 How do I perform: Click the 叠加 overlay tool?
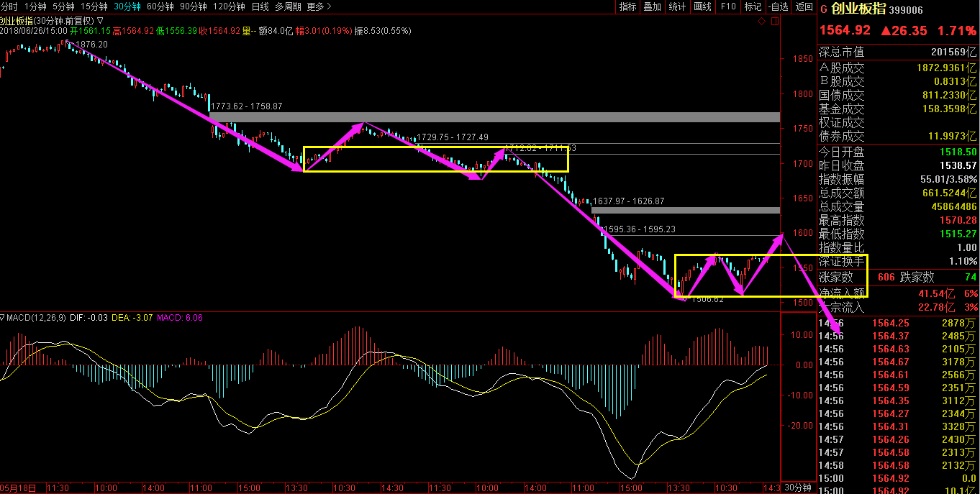(652, 6)
